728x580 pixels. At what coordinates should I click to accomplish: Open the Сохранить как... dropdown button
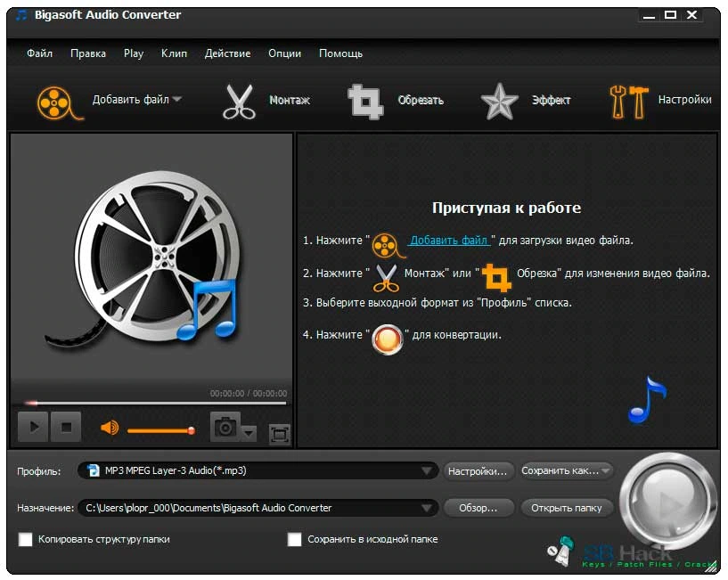566,471
